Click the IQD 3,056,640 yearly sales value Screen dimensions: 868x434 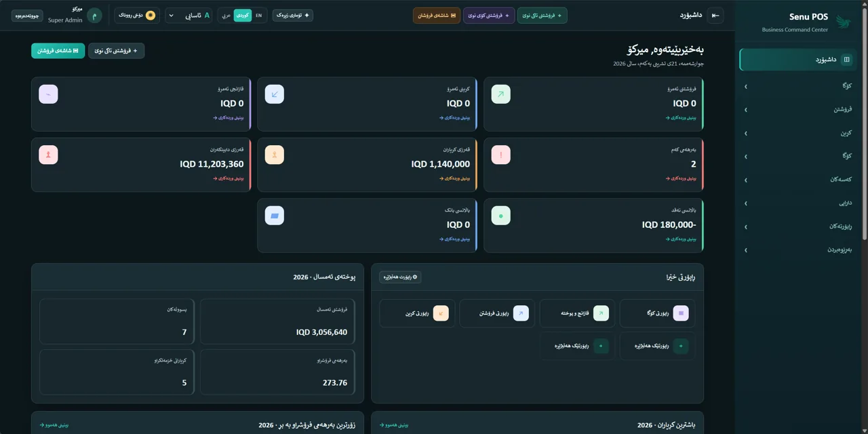[321, 332]
